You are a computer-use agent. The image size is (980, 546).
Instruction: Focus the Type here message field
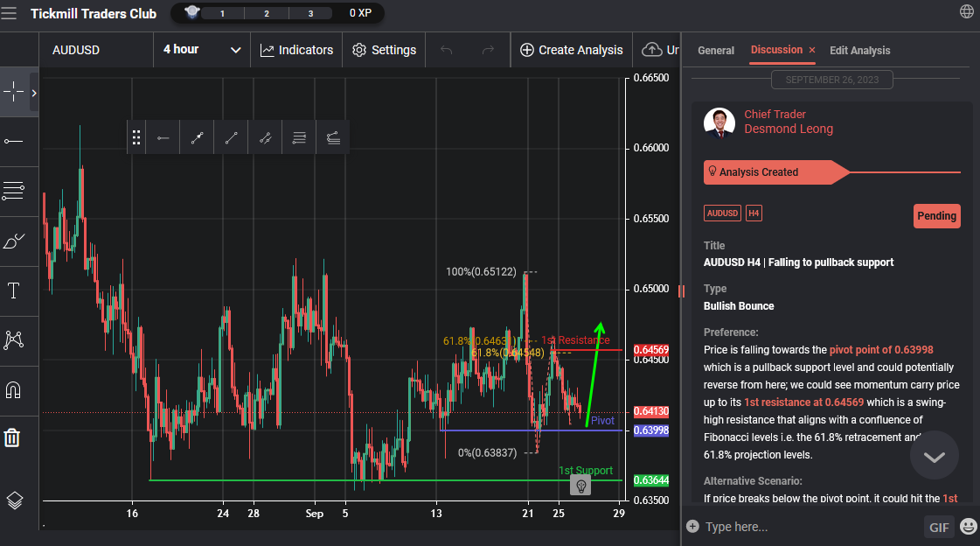[x=810, y=527]
